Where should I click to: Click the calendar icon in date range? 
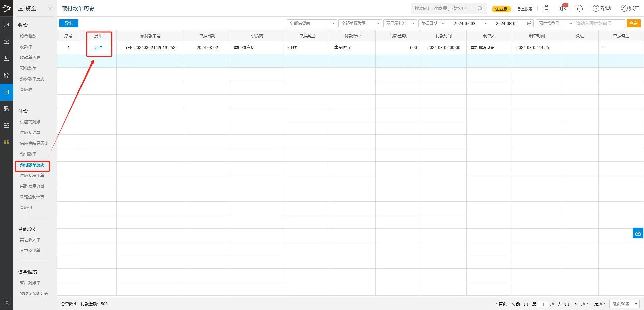(530, 23)
